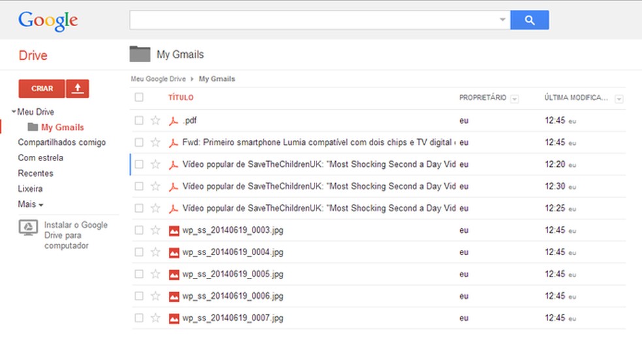Click image icon of wp_ss_20140619_0005.jpg
This screenshot has width=642, height=364.
tap(174, 274)
